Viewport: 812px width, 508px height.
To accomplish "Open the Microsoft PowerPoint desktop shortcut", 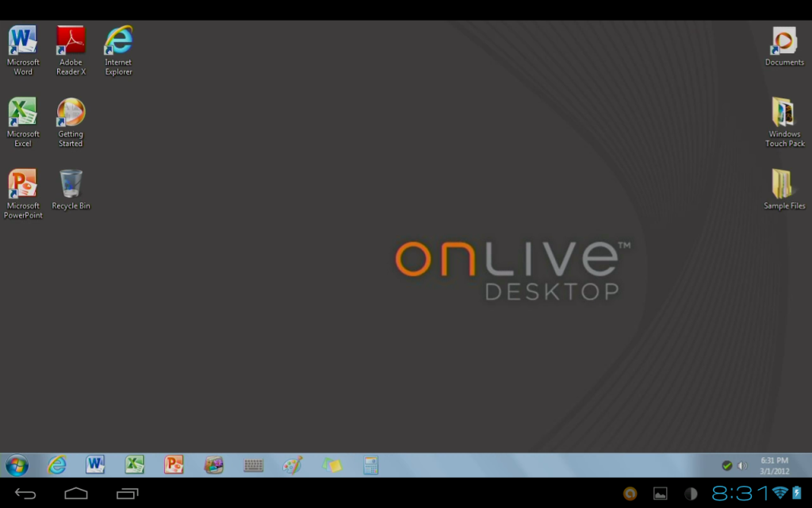I will click(x=23, y=194).
